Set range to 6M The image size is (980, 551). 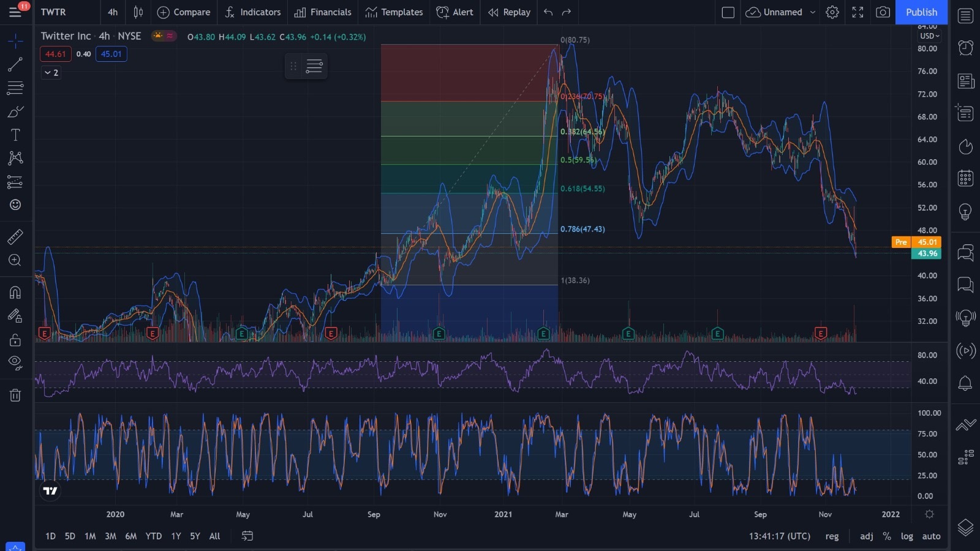point(130,536)
